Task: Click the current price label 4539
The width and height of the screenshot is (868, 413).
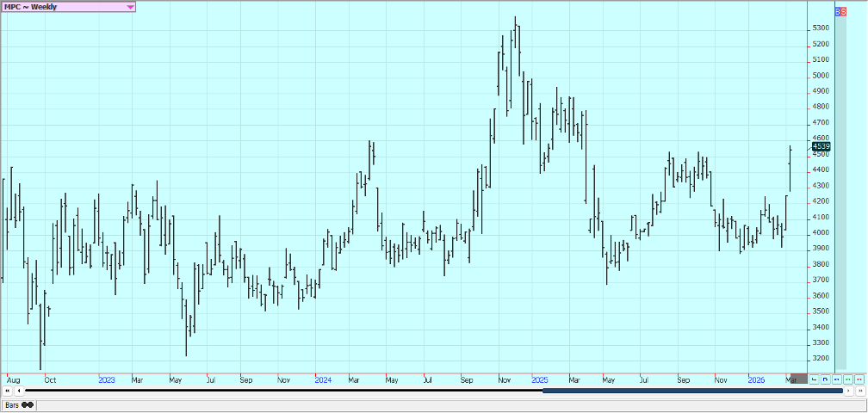Action: click(x=821, y=146)
